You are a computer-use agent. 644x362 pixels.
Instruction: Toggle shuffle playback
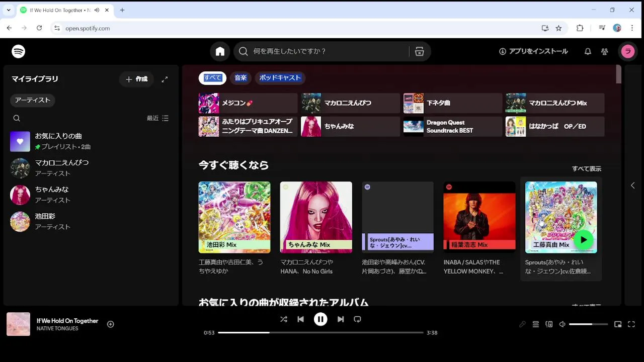click(x=284, y=319)
